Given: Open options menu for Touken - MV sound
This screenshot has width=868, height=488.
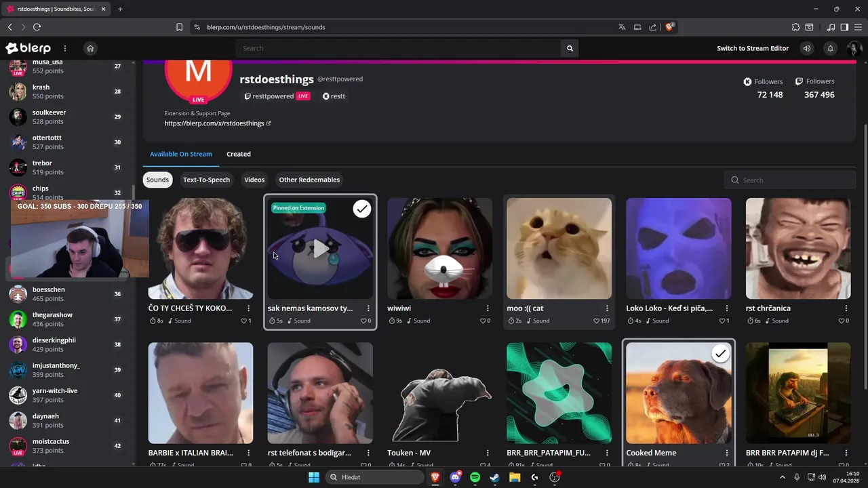Looking at the screenshot, I should click(x=488, y=453).
